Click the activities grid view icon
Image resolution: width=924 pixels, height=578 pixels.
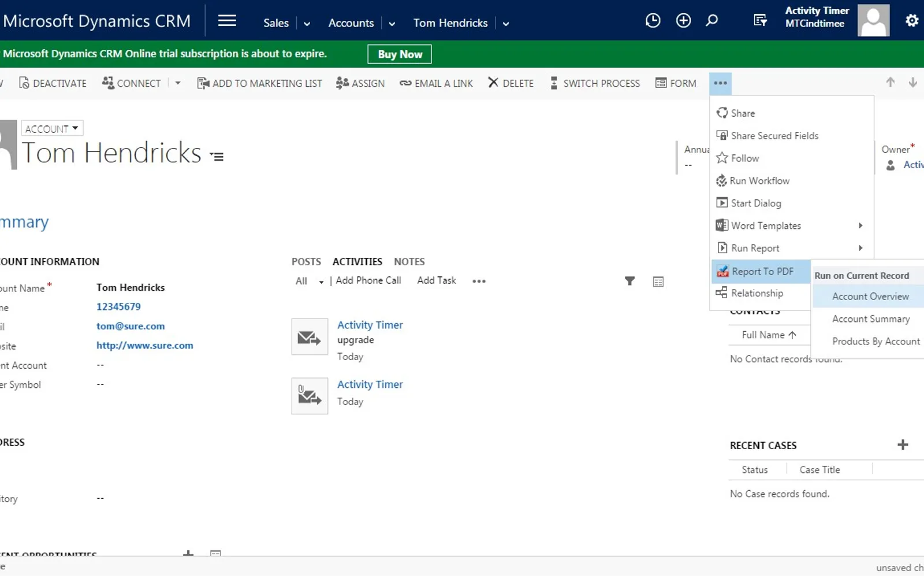click(x=658, y=282)
